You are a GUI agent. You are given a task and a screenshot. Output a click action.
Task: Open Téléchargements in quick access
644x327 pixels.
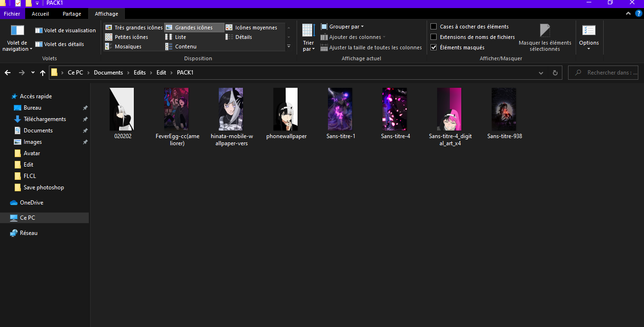tap(45, 119)
